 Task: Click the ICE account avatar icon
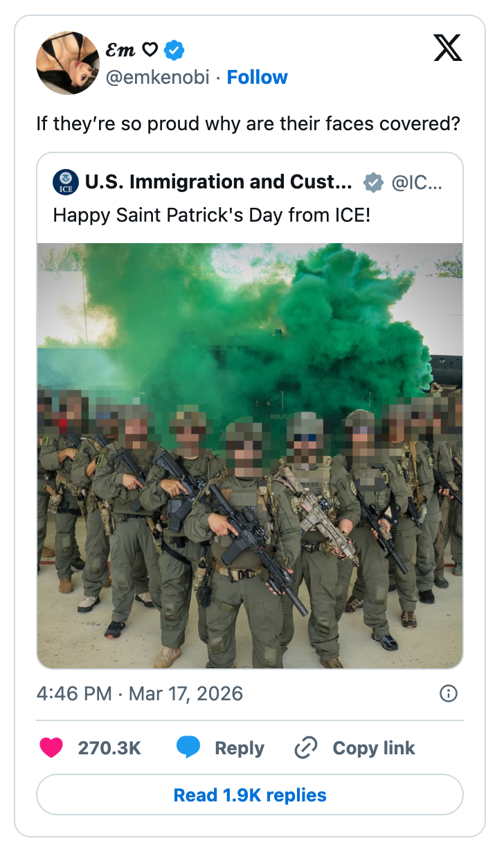[x=66, y=182]
